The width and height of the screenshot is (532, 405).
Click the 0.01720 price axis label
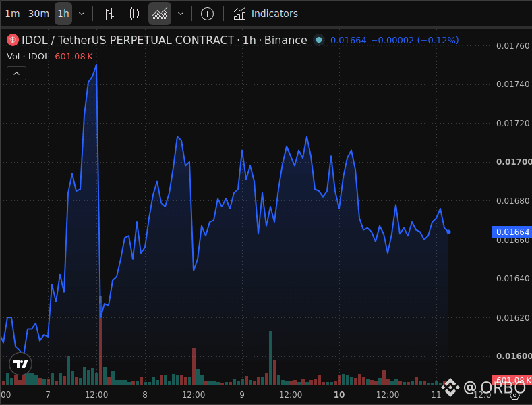point(512,123)
